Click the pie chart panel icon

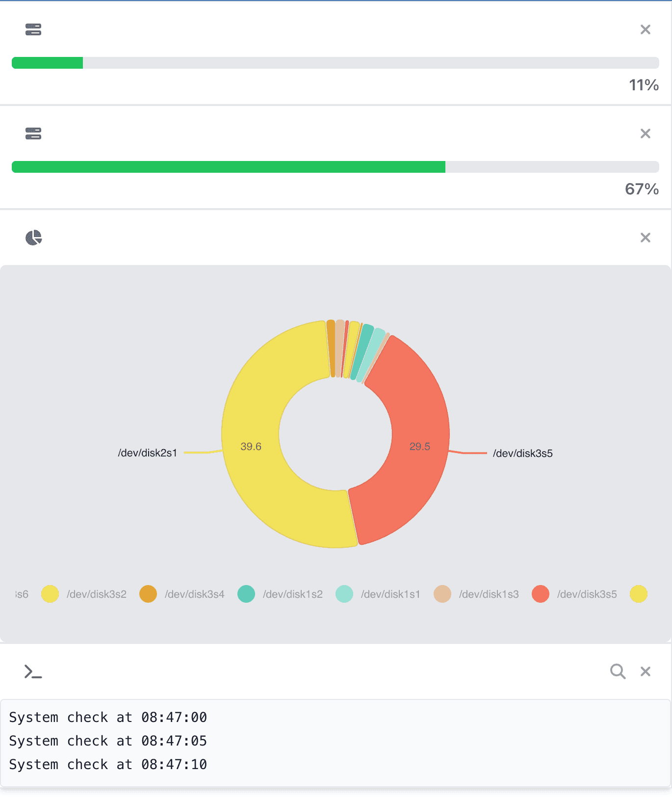[33, 238]
